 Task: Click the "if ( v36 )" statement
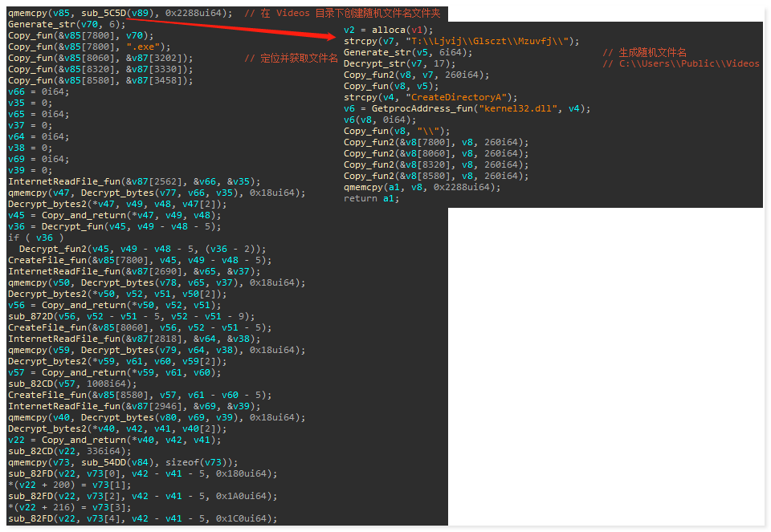(x=34, y=238)
